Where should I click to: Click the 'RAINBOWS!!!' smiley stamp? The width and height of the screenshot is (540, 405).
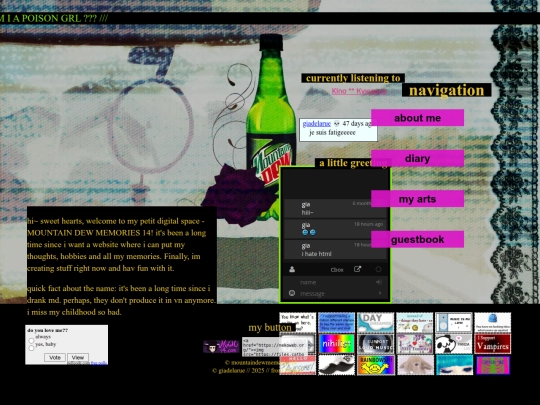click(375, 365)
